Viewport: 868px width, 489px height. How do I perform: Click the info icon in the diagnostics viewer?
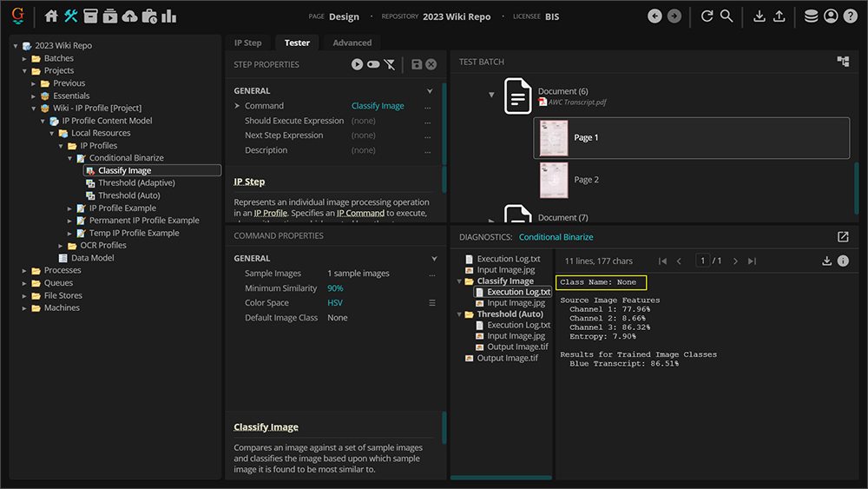click(x=843, y=261)
